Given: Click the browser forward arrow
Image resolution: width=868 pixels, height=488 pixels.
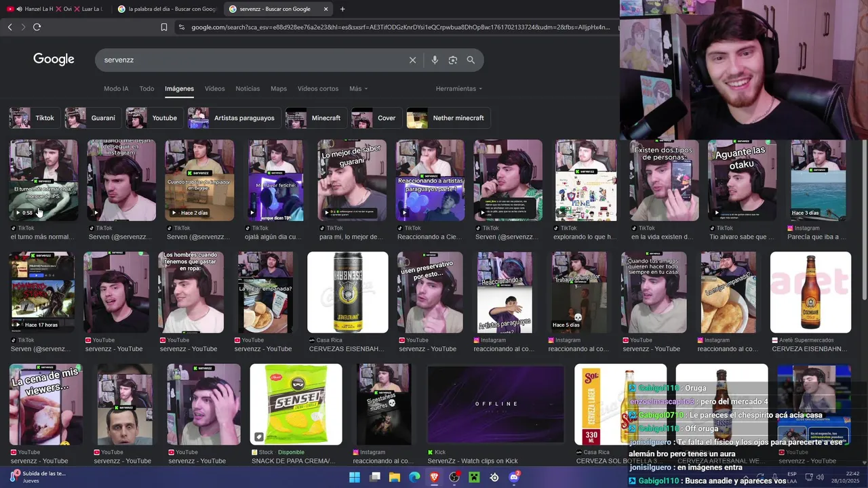Looking at the screenshot, I should [x=23, y=27].
